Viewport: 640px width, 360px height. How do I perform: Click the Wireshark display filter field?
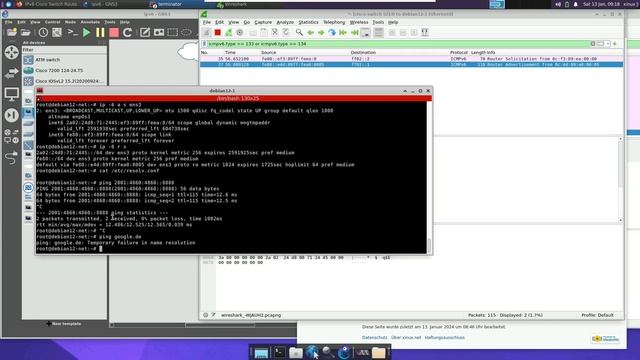(x=398, y=44)
